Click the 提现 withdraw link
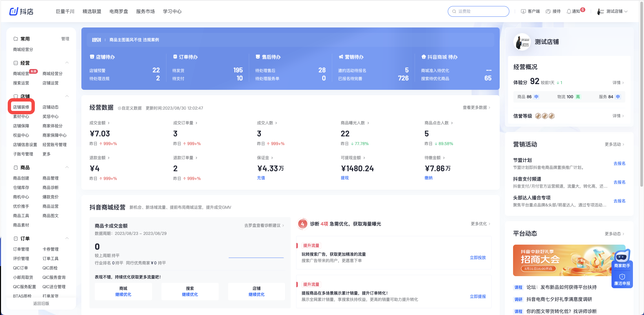The width and height of the screenshot is (644, 315). click(x=345, y=178)
